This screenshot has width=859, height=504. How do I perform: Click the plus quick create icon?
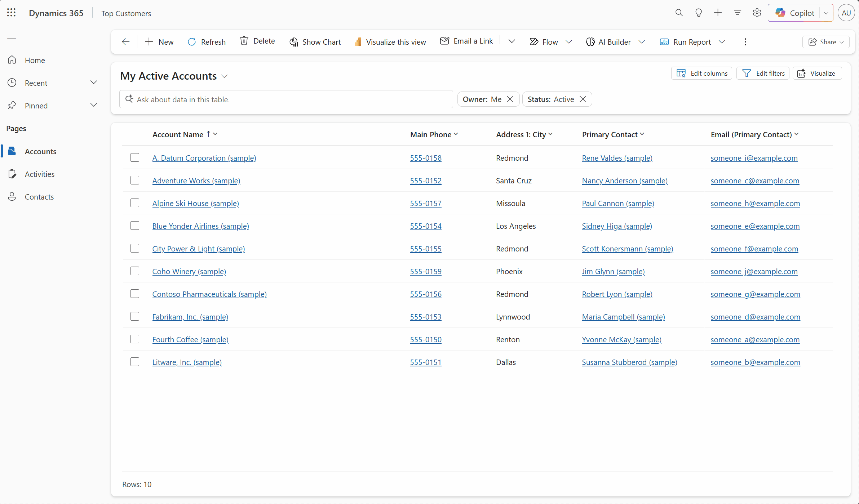pyautogui.click(x=718, y=13)
